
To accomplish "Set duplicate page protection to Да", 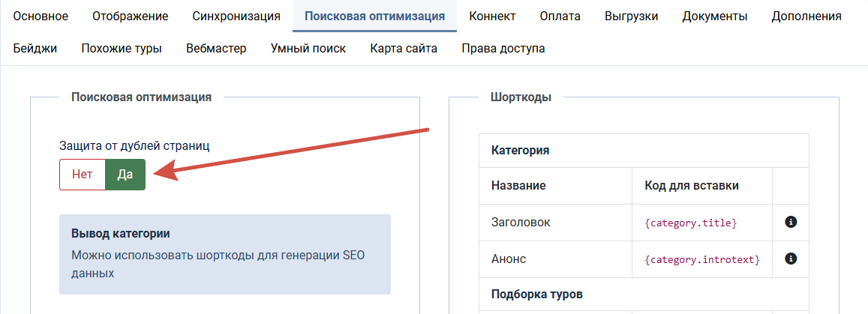I will (x=125, y=174).
